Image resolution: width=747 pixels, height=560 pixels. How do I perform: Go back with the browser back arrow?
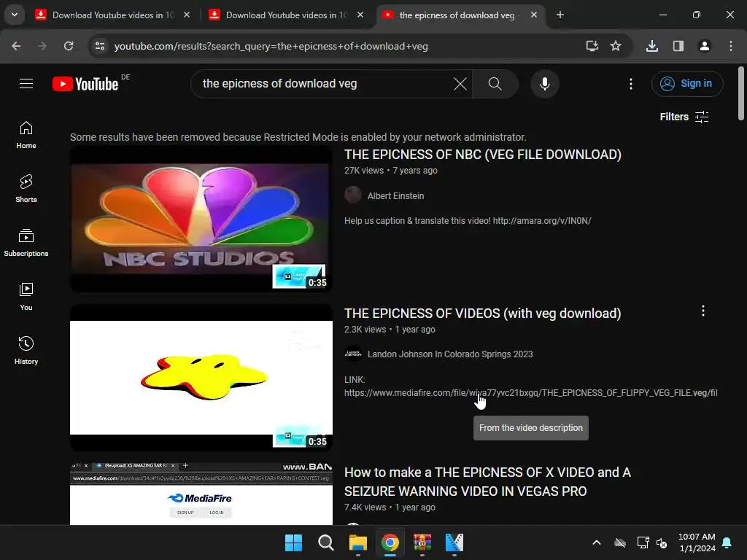(x=16, y=46)
